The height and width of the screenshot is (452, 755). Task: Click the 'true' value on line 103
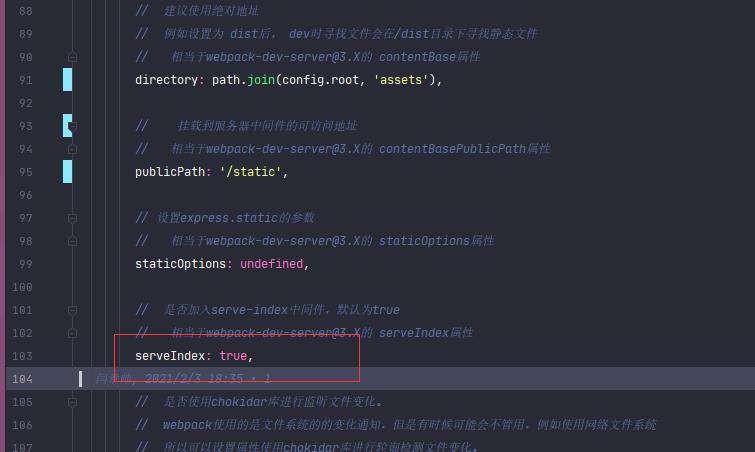[233, 356]
